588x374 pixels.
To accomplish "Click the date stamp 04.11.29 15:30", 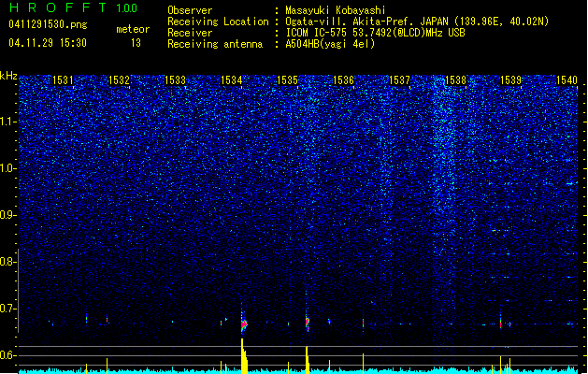I will coord(48,43).
